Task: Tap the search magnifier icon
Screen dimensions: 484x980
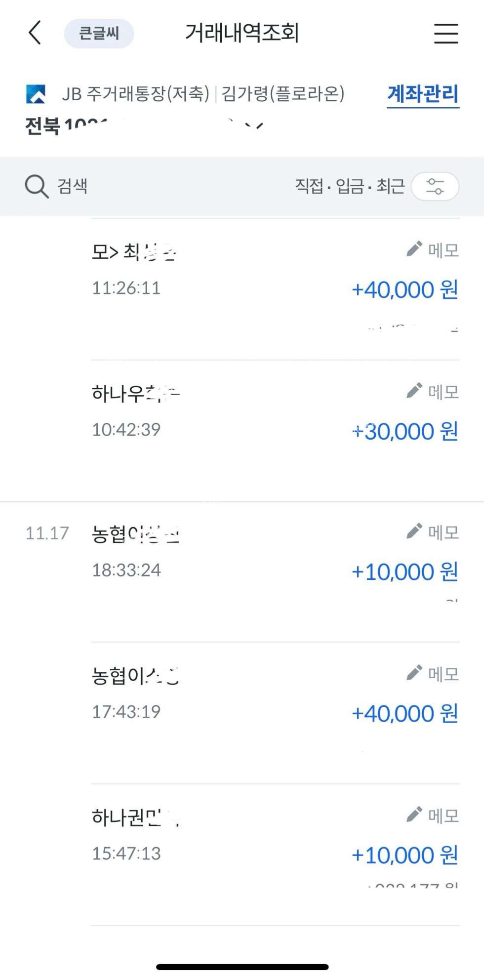Action: point(37,186)
